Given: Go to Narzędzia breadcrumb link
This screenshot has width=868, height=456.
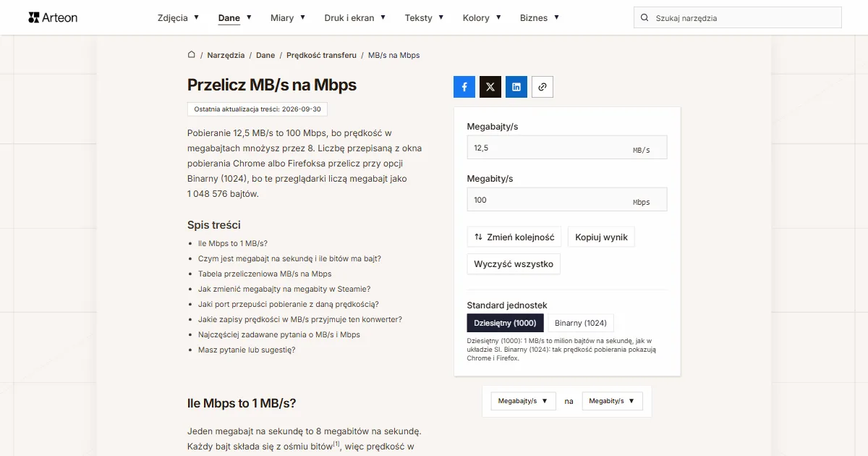Looking at the screenshot, I should click(x=226, y=55).
